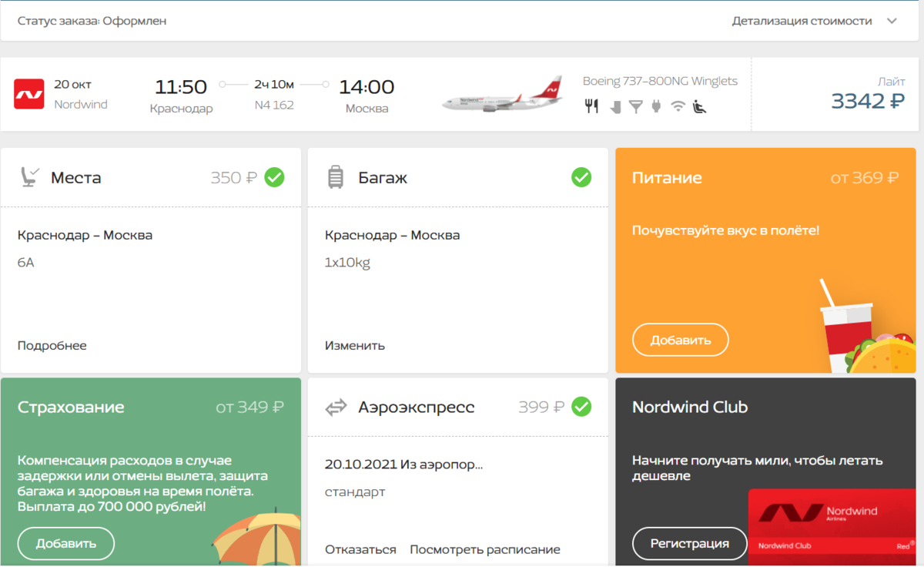This screenshot has height=567, width=924.
Task: Click the Nordwind red airline logo
Action: 29,94
